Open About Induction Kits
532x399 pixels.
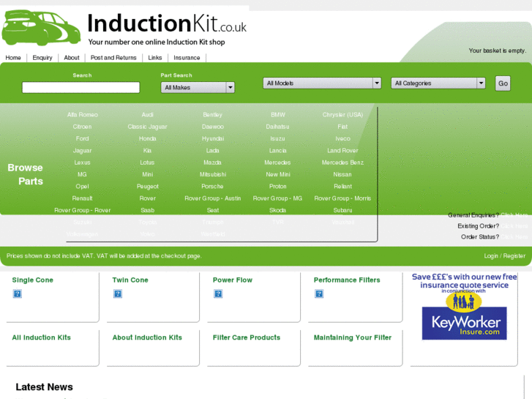point(147,338)
